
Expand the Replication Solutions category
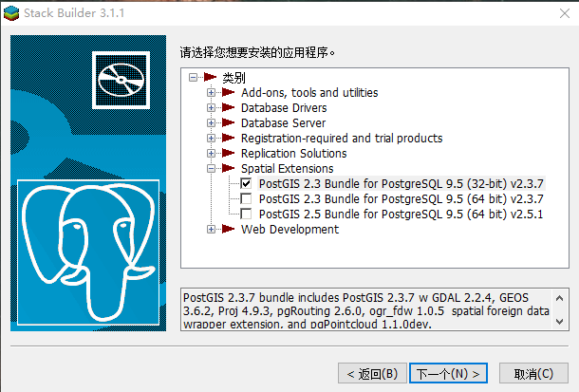(212, 153)
